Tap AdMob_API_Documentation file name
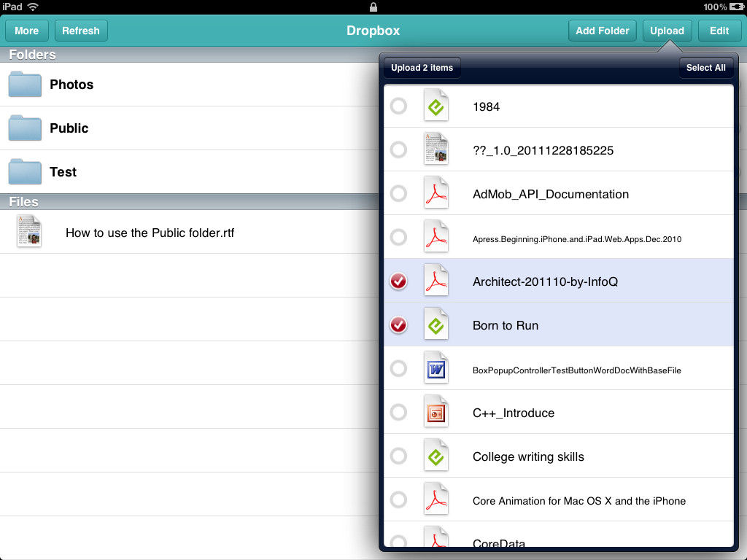Image resolution: width=747 pixels, height=560 pixels. (x=551, y=194)
